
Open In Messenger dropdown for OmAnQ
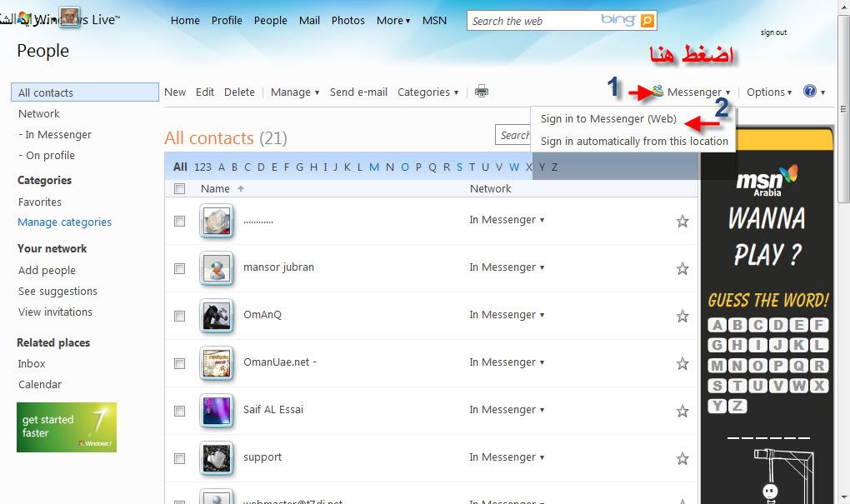point(507,314)
